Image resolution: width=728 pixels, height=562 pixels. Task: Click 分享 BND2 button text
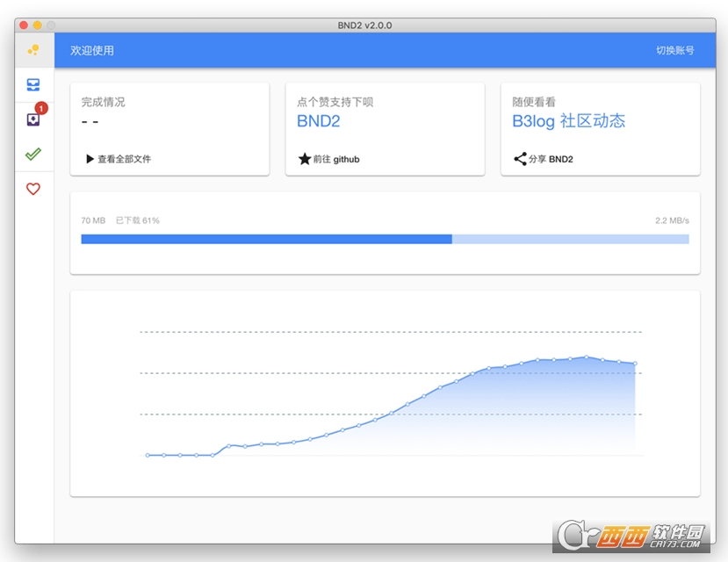click(551, 159)
